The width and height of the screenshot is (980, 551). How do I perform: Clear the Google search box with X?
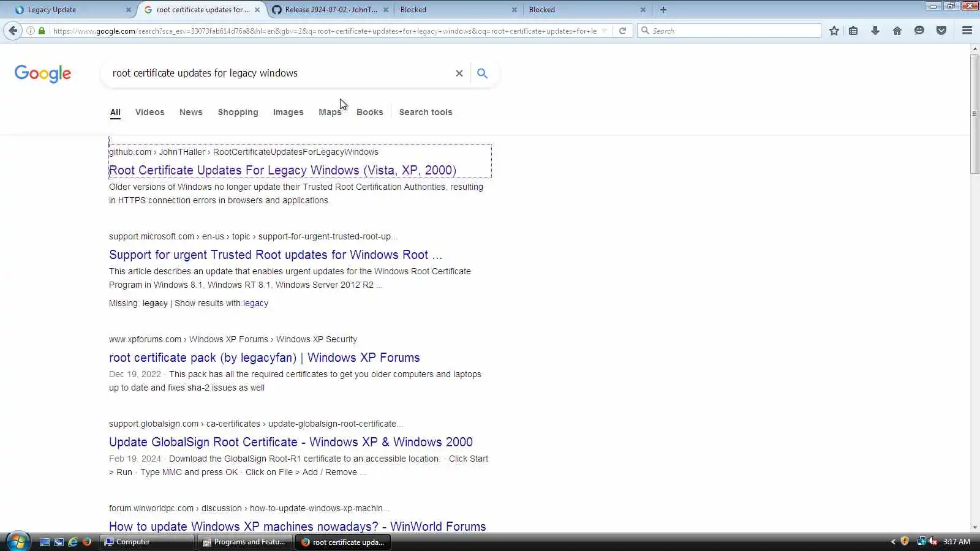coord(459,73)
